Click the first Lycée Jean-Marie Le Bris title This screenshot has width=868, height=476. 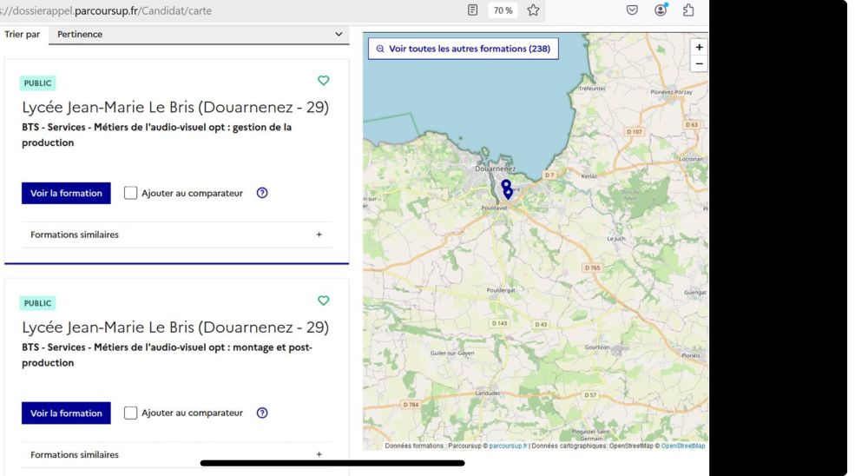pos(175,107)
